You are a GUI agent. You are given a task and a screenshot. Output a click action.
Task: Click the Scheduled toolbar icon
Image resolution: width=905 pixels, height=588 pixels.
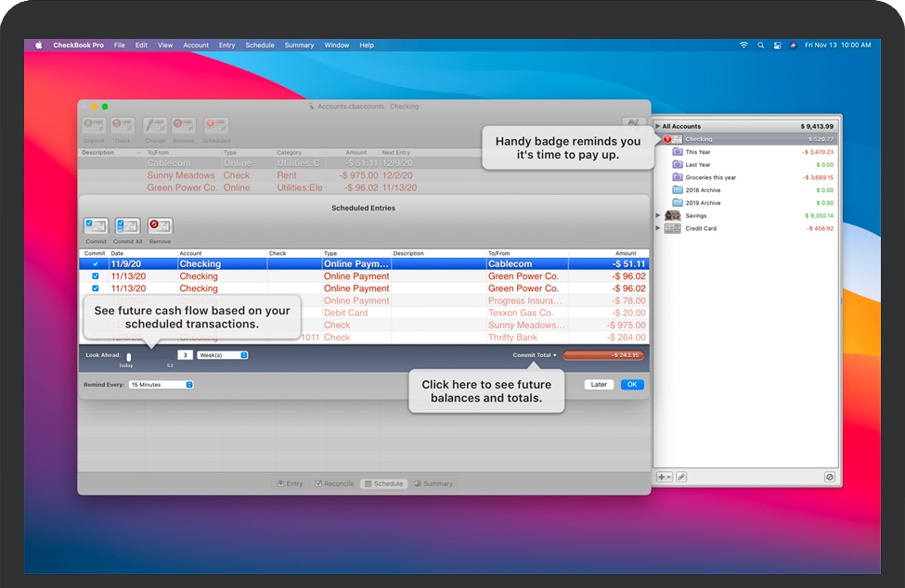pos(216,125)
